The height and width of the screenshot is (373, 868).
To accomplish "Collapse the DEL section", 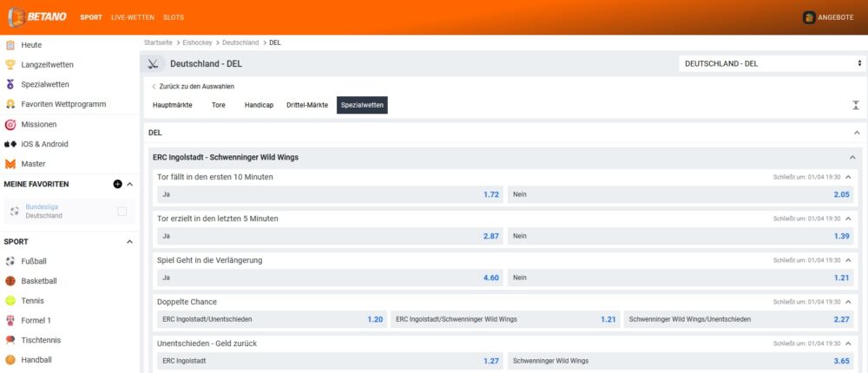I will click(x=857, y=133).
